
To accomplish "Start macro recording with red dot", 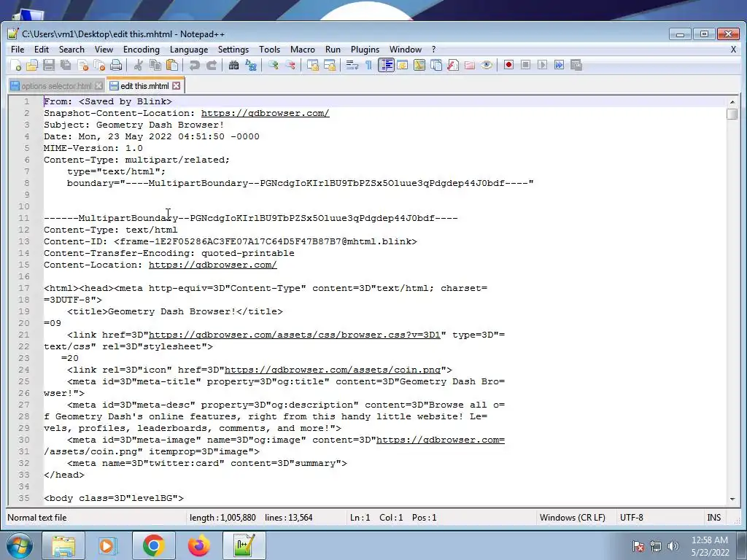I will [508, 65].
